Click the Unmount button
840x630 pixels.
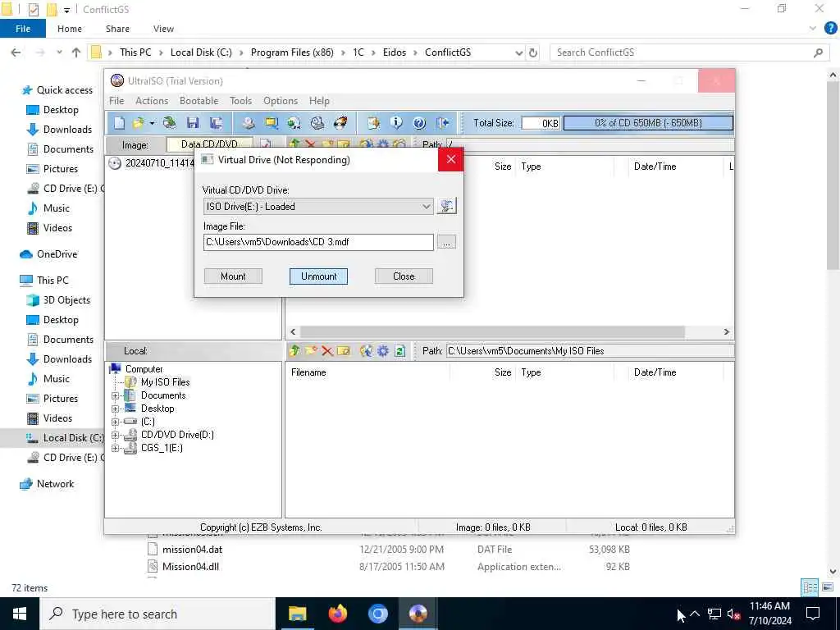pyautogui.click(x=319, y=276)
